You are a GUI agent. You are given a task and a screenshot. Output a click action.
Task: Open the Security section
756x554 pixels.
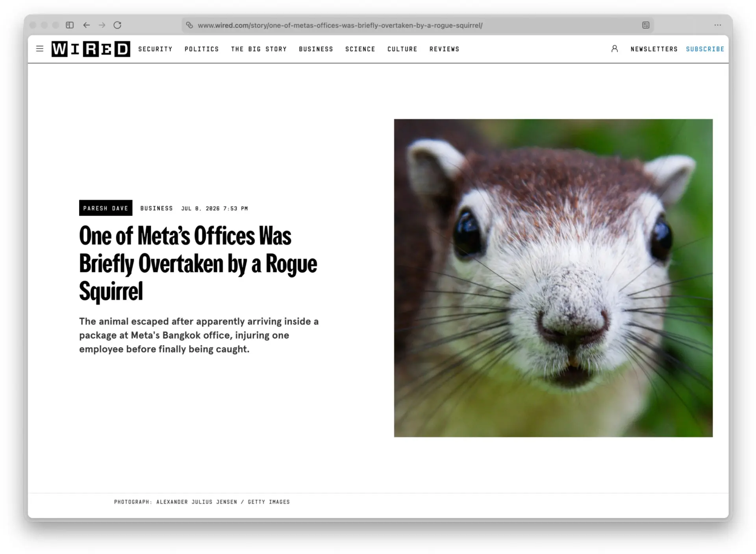[155, 49]
